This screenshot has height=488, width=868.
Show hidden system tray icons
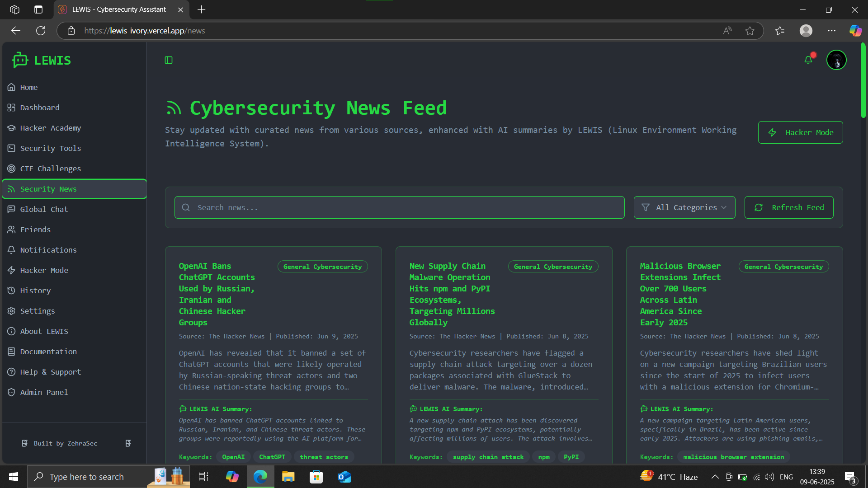[715, 477]
